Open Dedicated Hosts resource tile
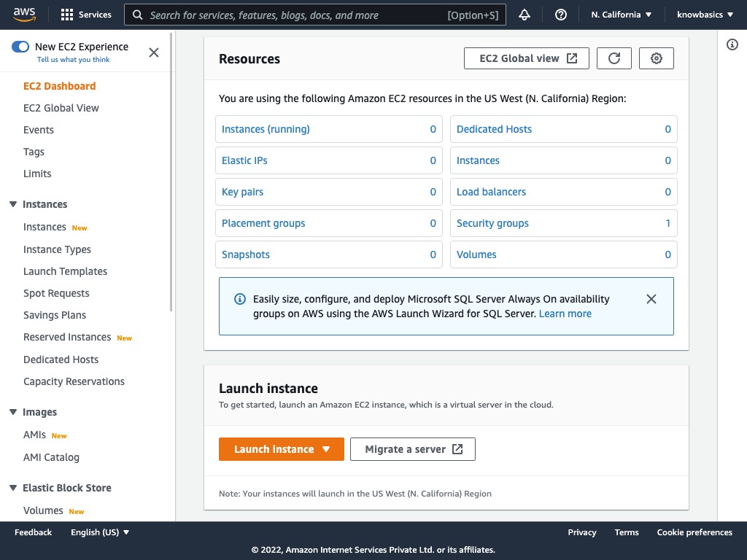The image size is (747, 560). tap(564, 129)
